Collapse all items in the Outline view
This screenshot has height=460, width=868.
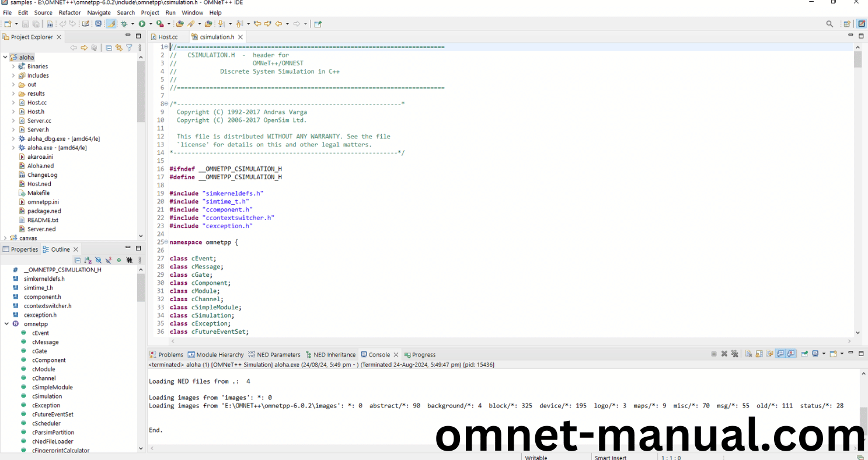pos(78,260)
